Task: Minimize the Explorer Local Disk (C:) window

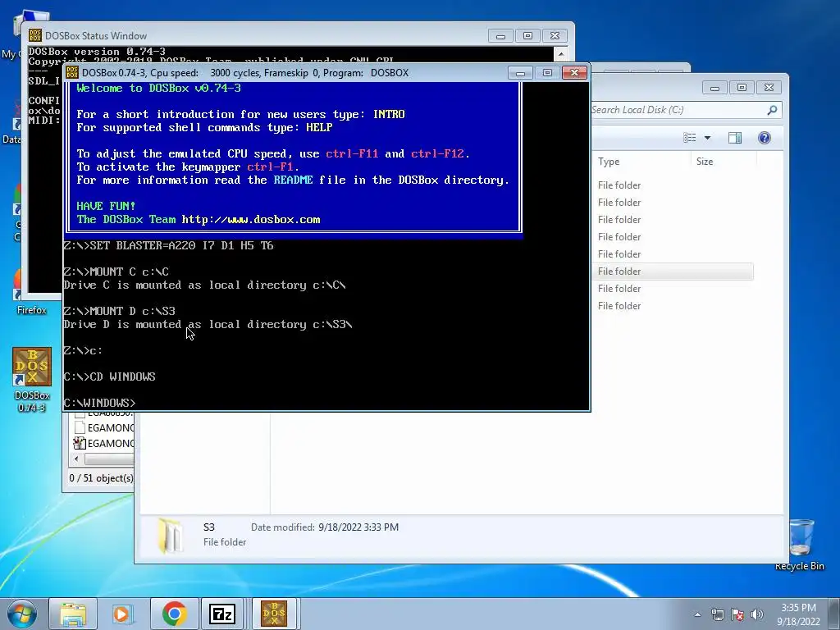Action: pos(714,87)
